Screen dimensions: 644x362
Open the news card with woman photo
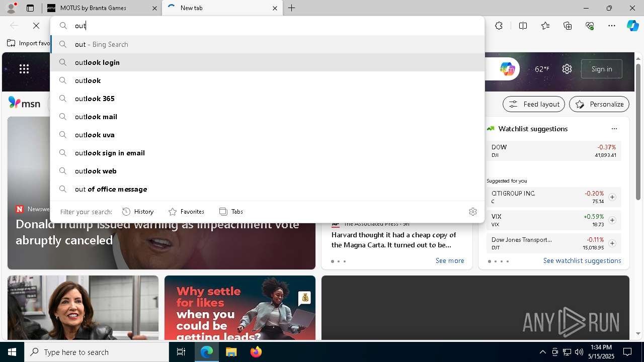click(83, 308)
